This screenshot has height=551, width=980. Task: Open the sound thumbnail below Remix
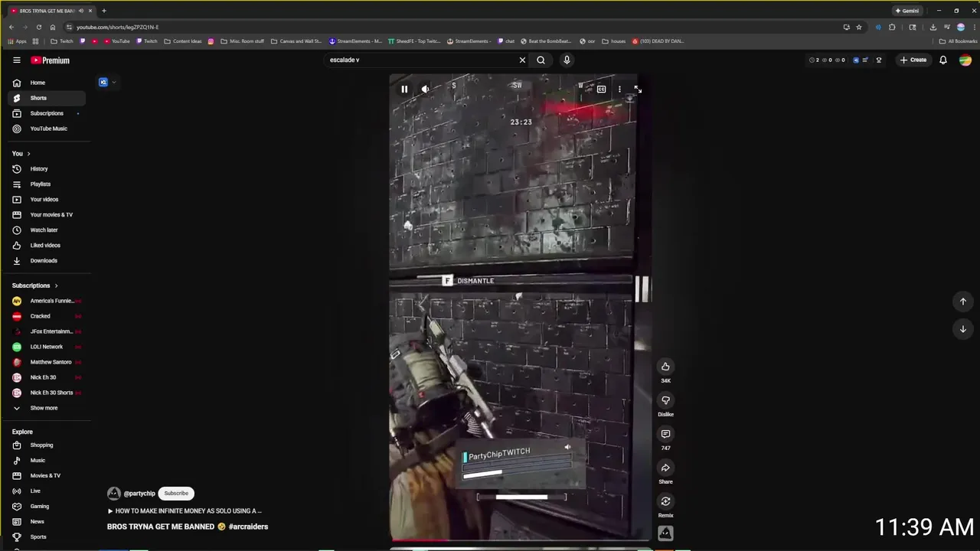coord(665,533)
